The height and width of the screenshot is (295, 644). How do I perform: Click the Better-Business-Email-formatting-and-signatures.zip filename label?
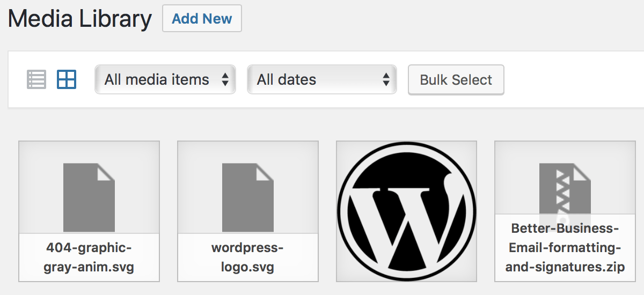[565, 248]
